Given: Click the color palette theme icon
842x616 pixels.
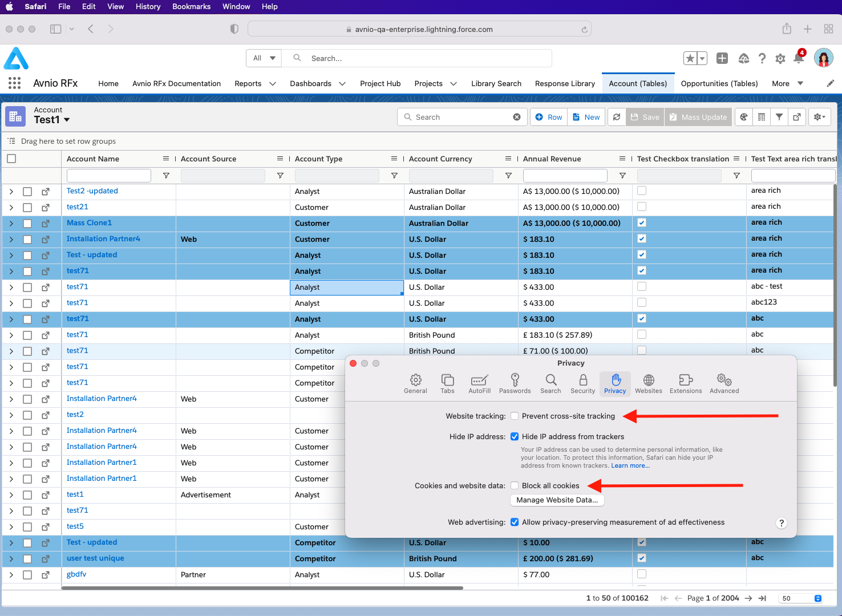Looking at the screenshot, I should [x=744, y=117].
